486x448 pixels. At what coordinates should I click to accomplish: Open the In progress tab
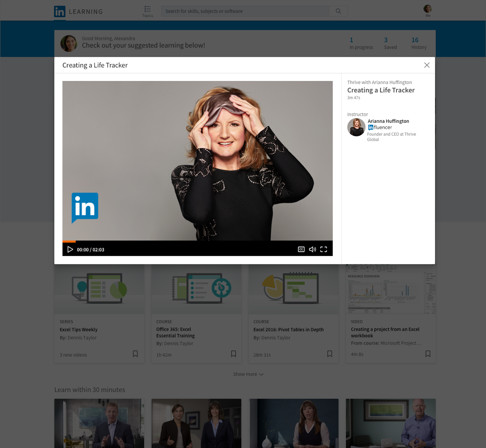[361, 43]
